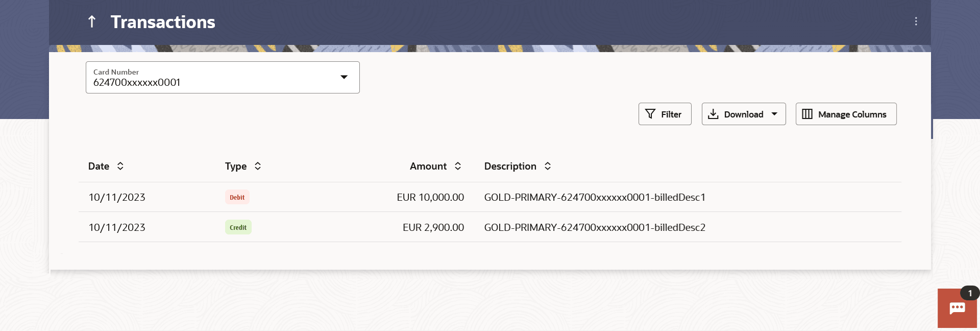The width and height of the screenshot is (980, 331).
Task: Sort transactions by Date column
Action: pyautogui.click(x=120, y=166)
